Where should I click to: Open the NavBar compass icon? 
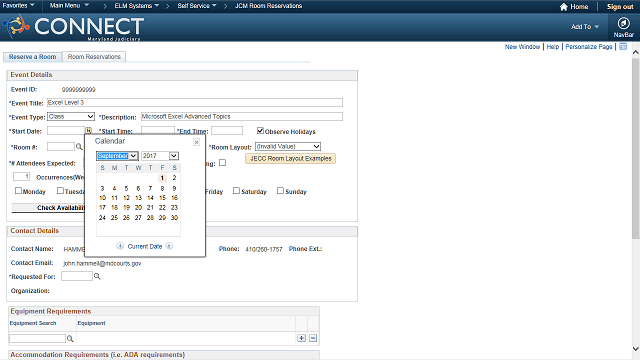point(623,23)
